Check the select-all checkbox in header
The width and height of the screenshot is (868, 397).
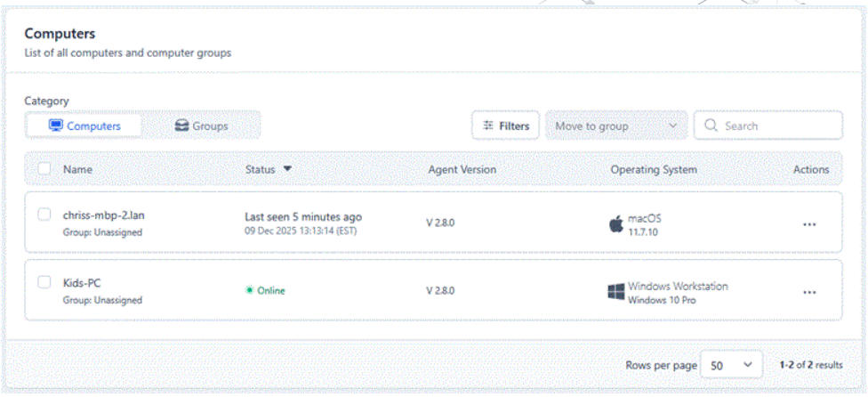point(44,169)
